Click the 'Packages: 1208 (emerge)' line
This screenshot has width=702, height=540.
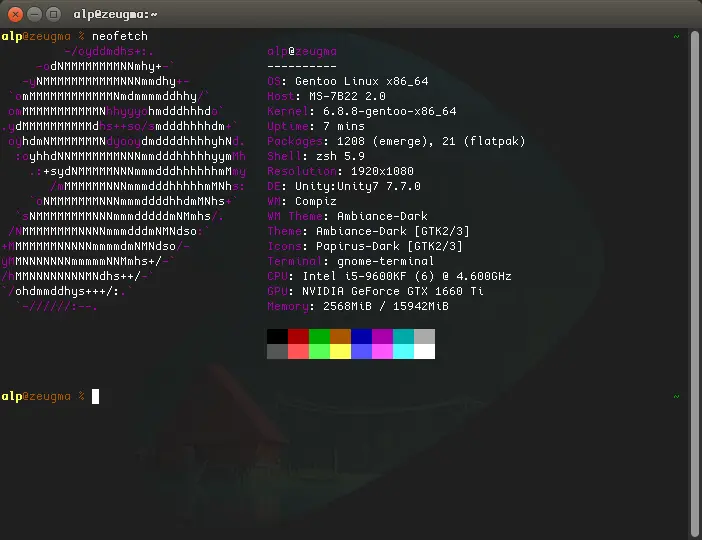point(396,141)
